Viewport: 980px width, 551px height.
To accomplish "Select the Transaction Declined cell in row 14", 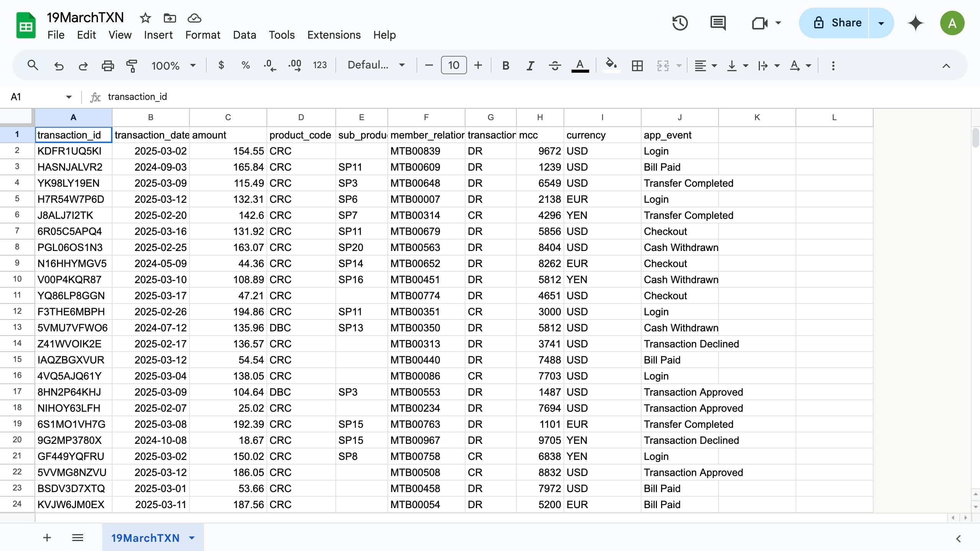I will click(679, 344).
